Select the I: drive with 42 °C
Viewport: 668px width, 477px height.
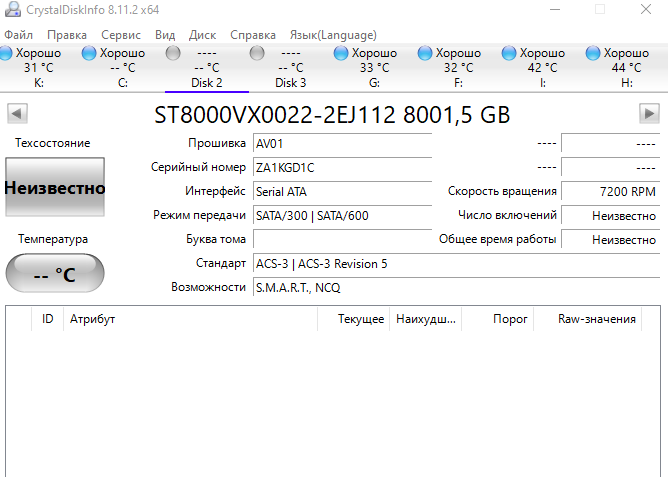[542, 67]
